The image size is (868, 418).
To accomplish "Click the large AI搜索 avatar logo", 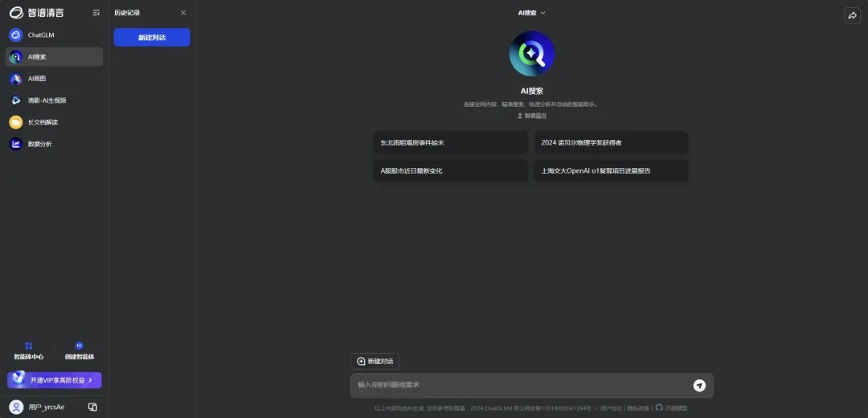I will [x=531, y=54].
